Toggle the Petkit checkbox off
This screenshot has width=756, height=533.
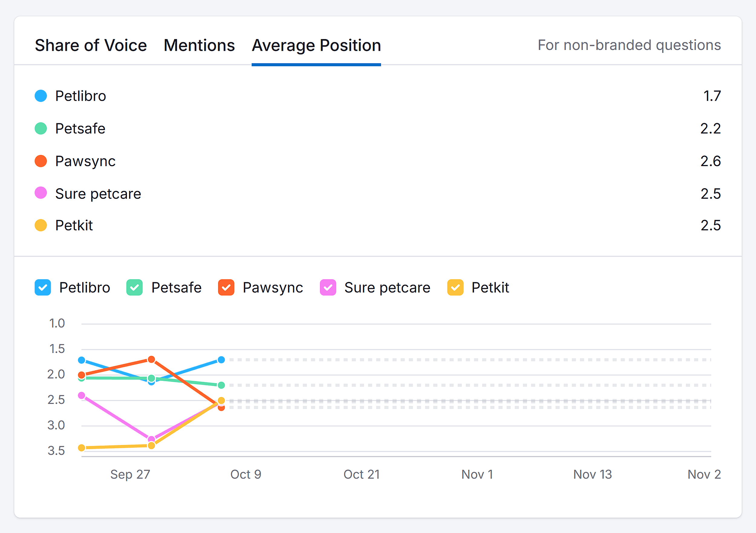[455, 287]
